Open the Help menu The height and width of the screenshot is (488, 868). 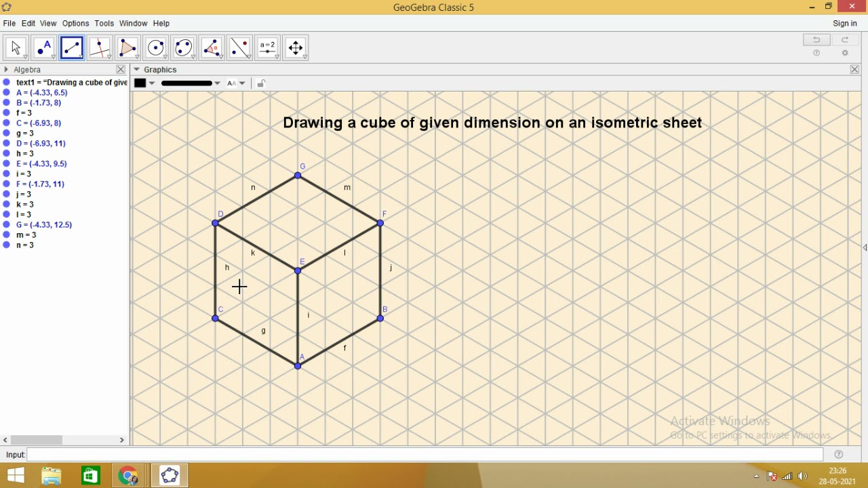[x=161, y=23]
